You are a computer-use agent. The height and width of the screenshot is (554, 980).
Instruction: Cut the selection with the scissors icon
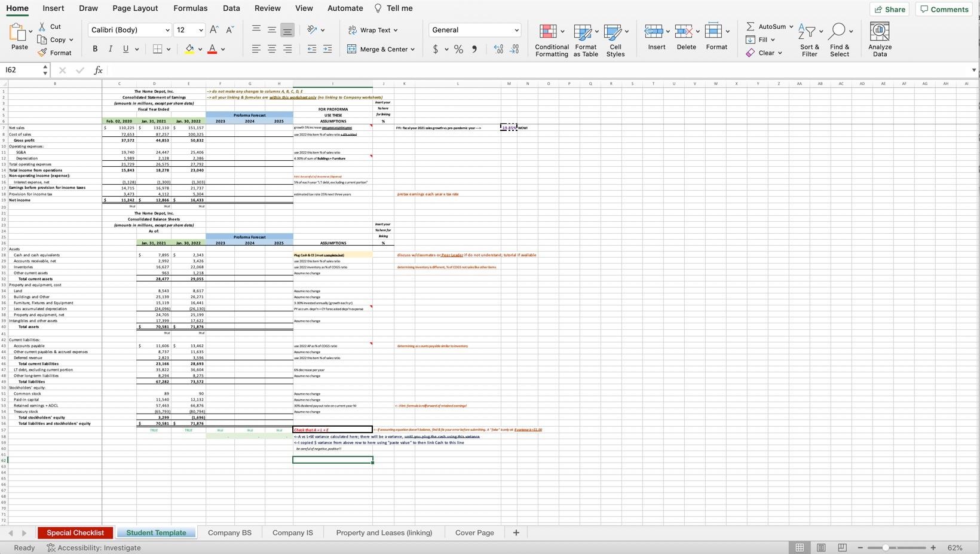pos(42,27)
